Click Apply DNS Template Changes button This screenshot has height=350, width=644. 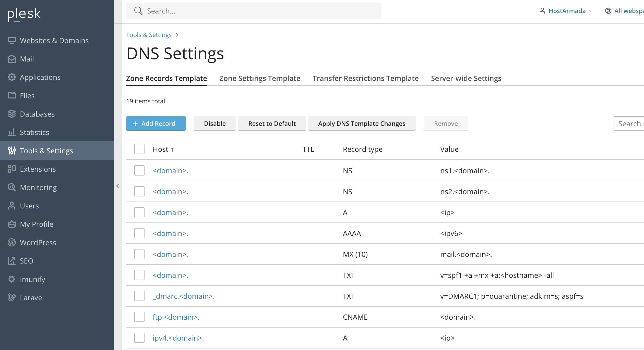[362, 123]
